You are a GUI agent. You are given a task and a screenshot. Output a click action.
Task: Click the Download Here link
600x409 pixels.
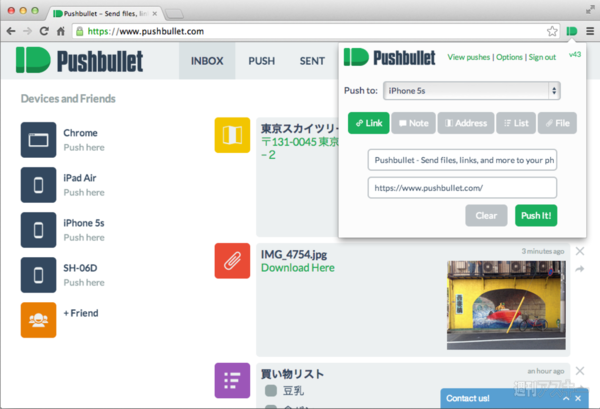[x=298, y=268]
